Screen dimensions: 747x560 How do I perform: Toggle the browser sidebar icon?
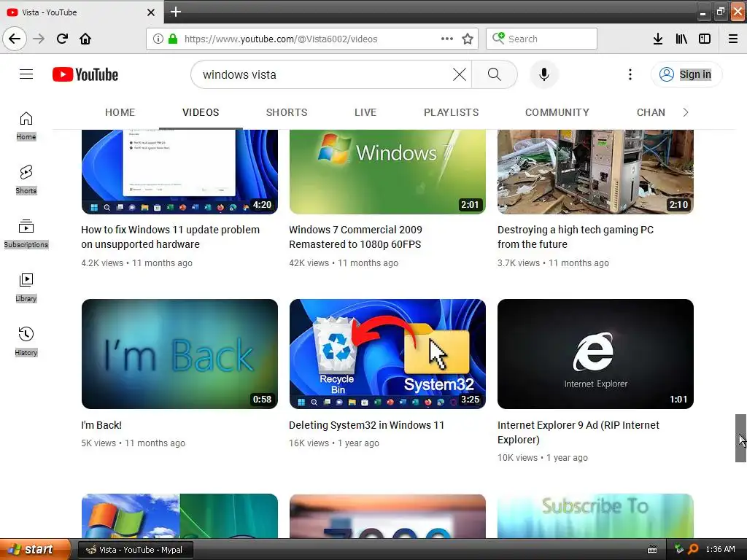[x=705, y=39]
